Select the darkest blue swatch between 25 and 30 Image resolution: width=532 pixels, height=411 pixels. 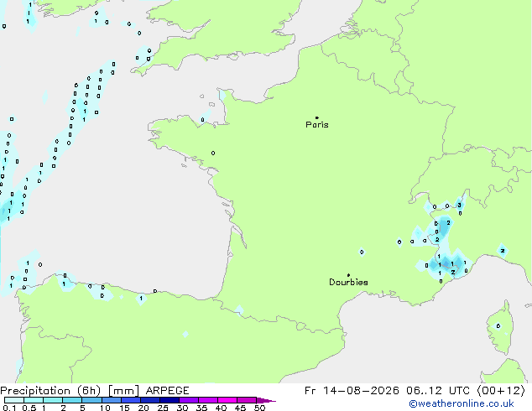point(169,400)
